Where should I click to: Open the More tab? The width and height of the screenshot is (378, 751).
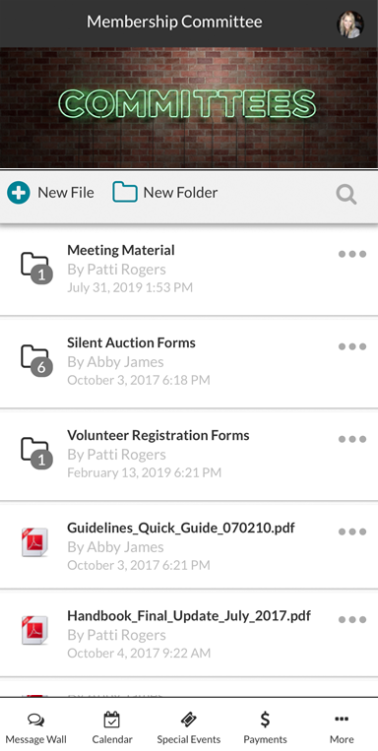click(x=341, y=728)
